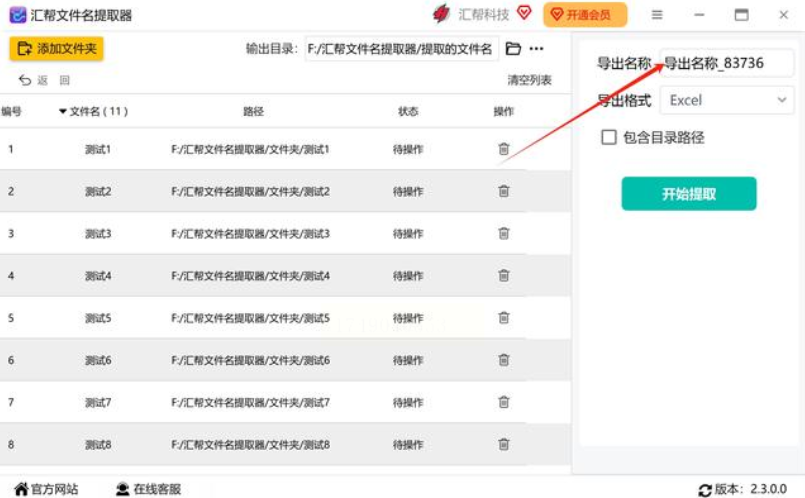Screen dimensions: 805x498
Task: Click version text 2.3.0.0
Action: tap(769, 489)
